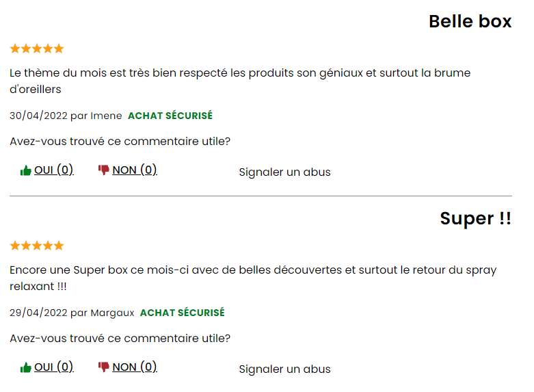534x392 pixels.
Task: Click star rating of Belle box review
Action: coord(37,49)
